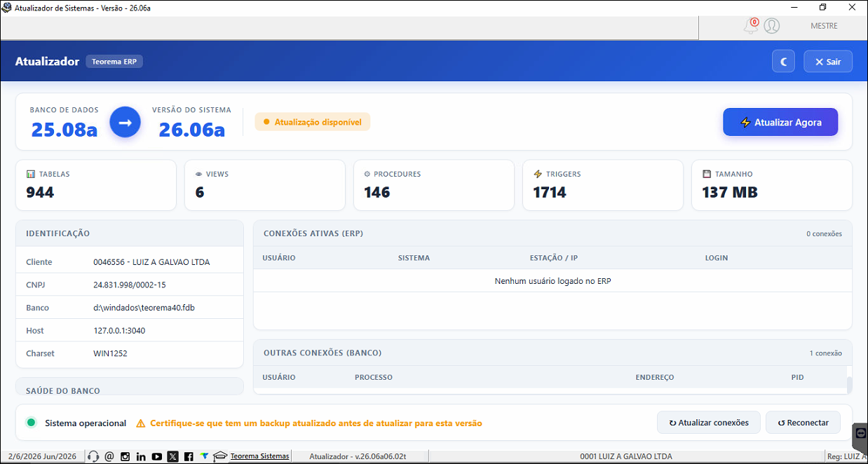Click client name 0046556 - LUIZ A GALVAO LTDA
This screenshot has width=868, height=464.
coord(151,262)
